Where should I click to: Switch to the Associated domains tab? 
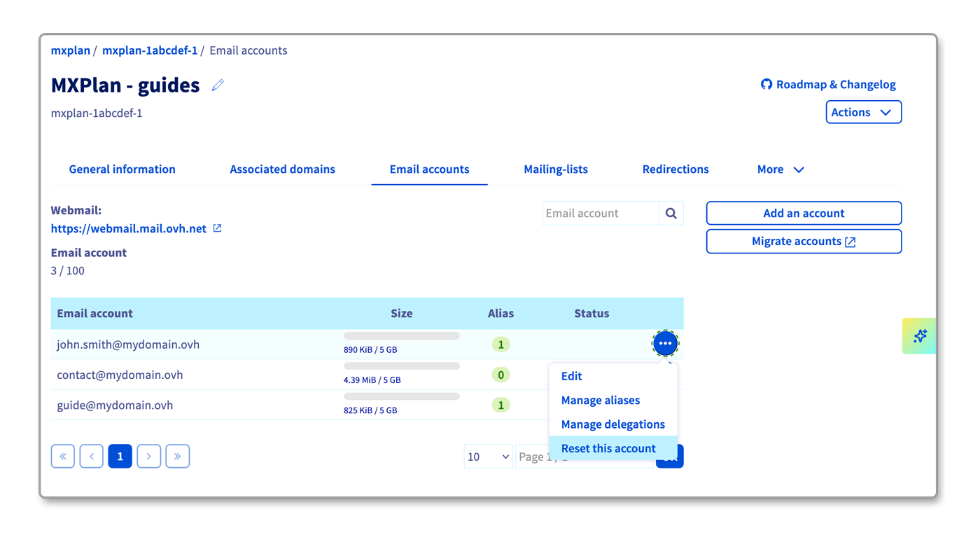click(x=282, y=169)
